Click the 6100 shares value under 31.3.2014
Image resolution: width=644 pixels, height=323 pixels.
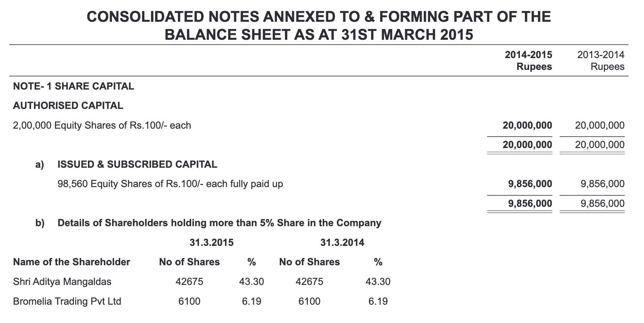(309, 302)
